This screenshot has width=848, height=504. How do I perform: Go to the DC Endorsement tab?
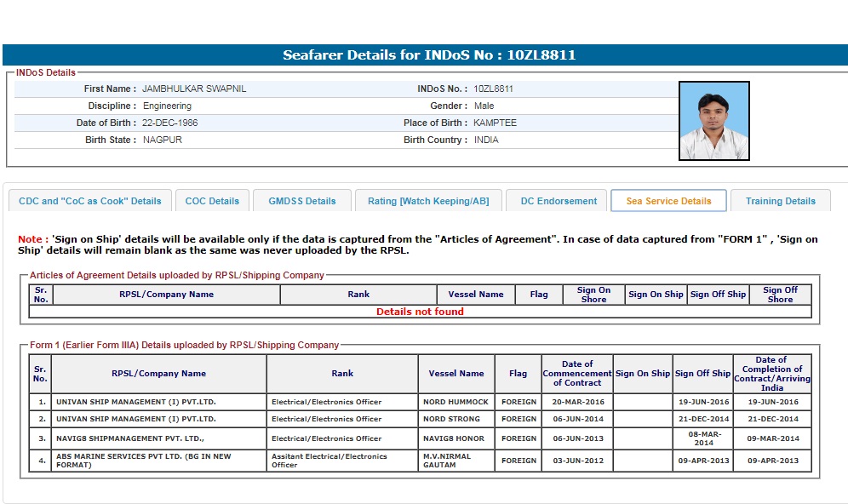[x=559, y=201]
